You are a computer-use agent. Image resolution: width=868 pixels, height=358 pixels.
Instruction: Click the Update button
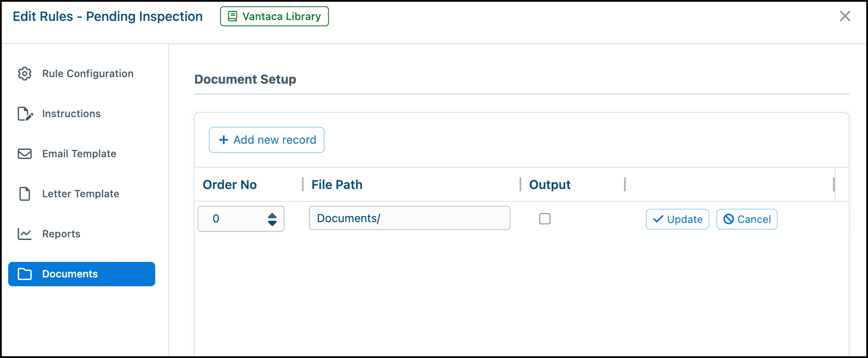click(x=677, y=219)
